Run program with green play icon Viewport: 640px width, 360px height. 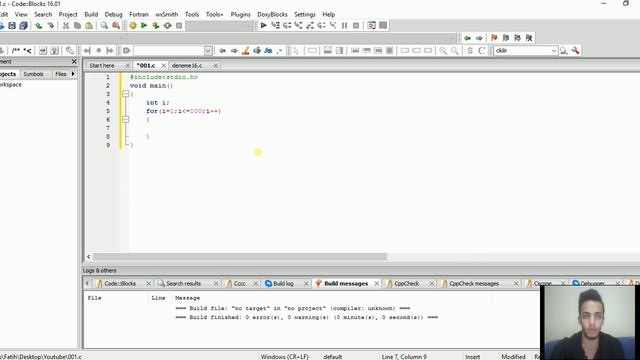pyautogui.click(x=144, y=26)
